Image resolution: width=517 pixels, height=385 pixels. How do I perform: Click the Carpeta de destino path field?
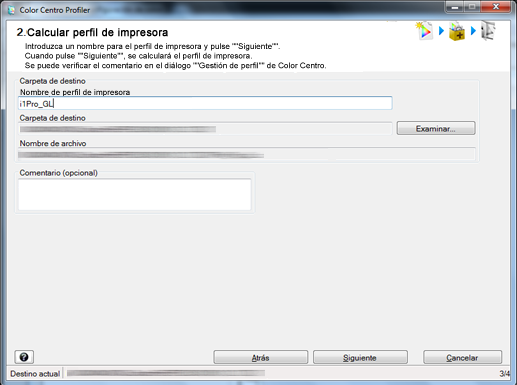[205, 129]
